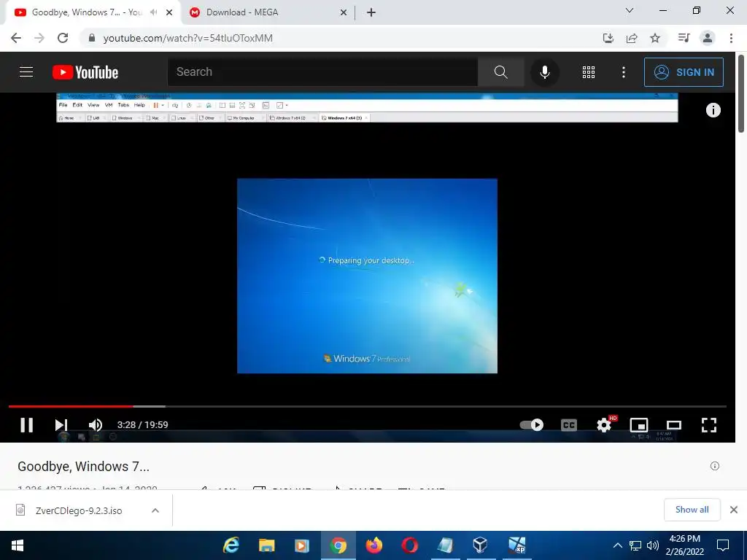Click Show all downloads
Viewport: 747px width, 560px height.
coord(692,510)
